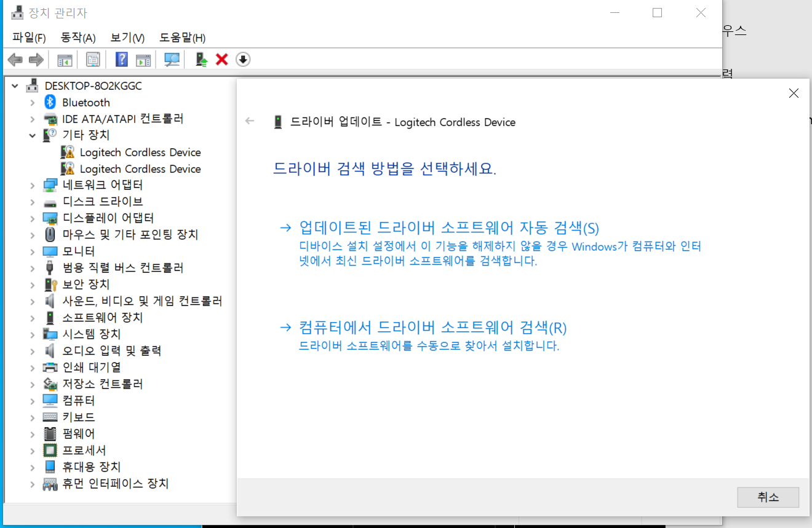812x528 pixels.
Task: Click the 휴먼 인터페이스 장치 category icon
Action: [50, 484]
